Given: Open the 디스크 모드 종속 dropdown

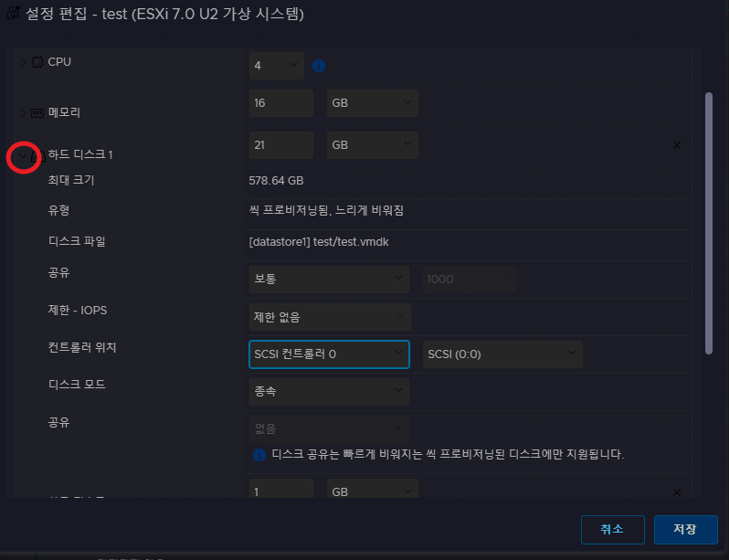Looking at the screenshot, I should tap(329, 390).
